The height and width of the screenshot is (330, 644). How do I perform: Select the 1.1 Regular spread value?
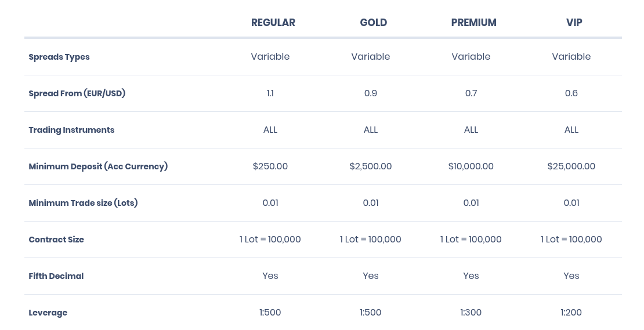(x=270, y=93)
